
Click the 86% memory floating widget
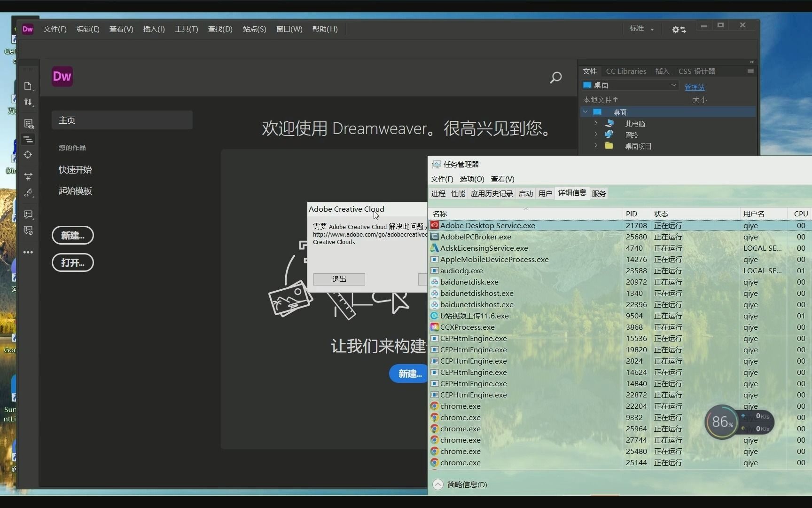(722, 422)
